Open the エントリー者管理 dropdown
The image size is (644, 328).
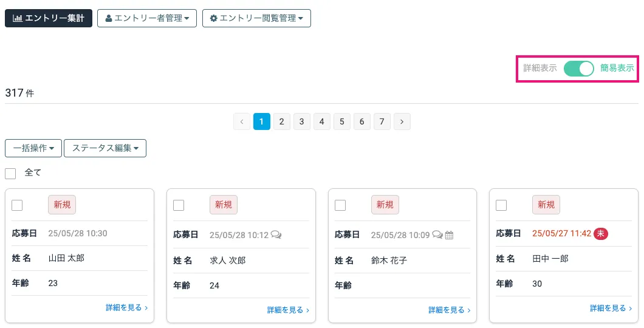[146, 18]
